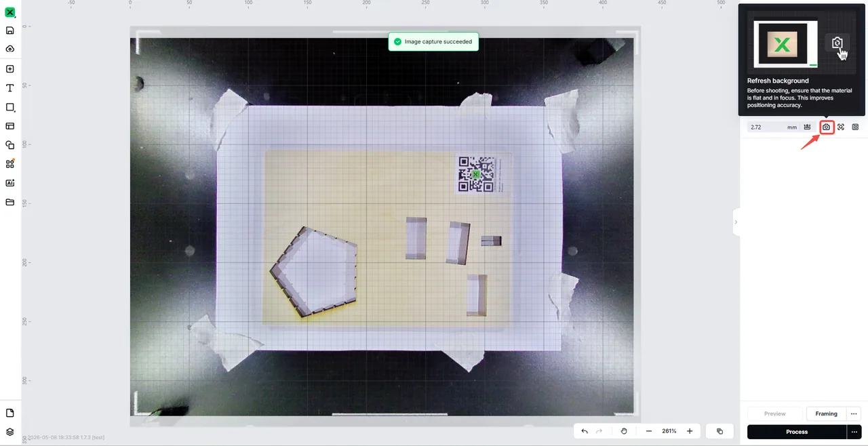Click the apps grid icon with orange dot
Image resolution: width=868 pixels, height=446 pixels.
point(10,164)
